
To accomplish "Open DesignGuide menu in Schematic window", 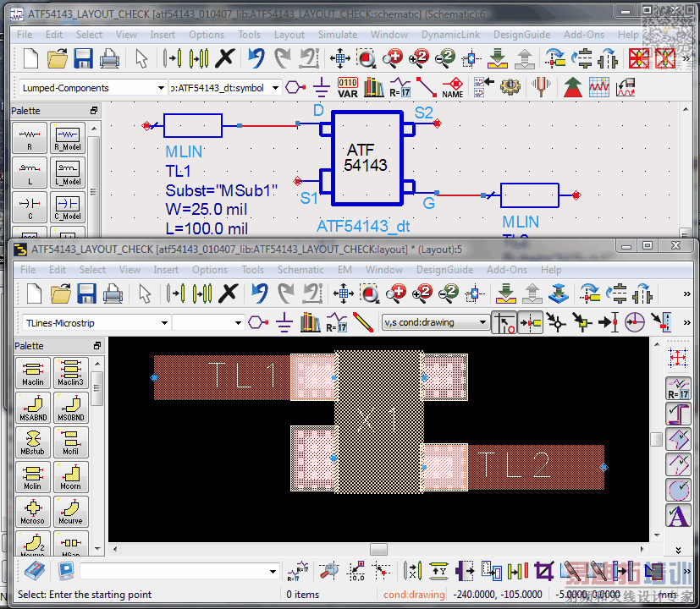I will point(521,35).
